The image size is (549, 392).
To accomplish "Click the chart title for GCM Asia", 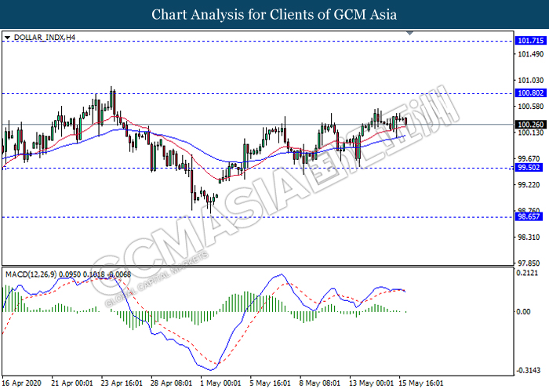I will 274,15.
